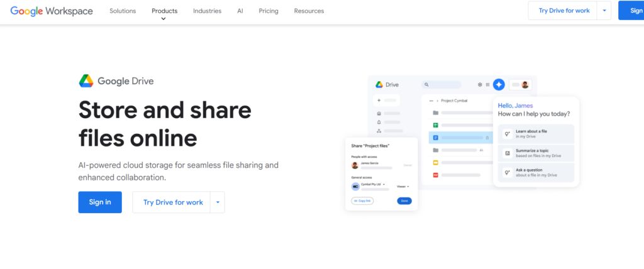Open the apps grid icon in the Drive mockup

(x=487, y=85)
